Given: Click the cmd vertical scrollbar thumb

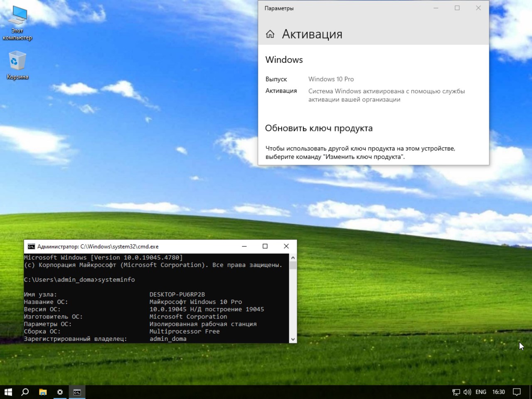Looking at the screenshot, I should (293, 265).
